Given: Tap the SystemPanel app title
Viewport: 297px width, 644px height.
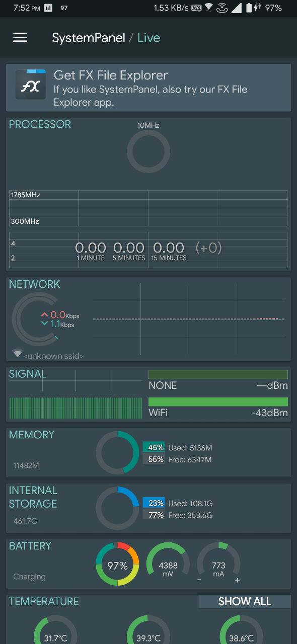Looking at the screenshot, I should pos(89,38).
